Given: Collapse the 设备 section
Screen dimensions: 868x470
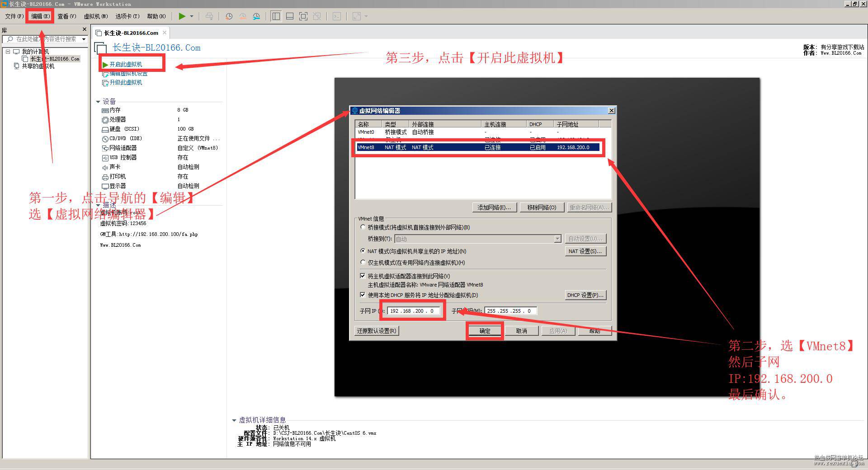Looking at the screenshot, I should [98, 102].
